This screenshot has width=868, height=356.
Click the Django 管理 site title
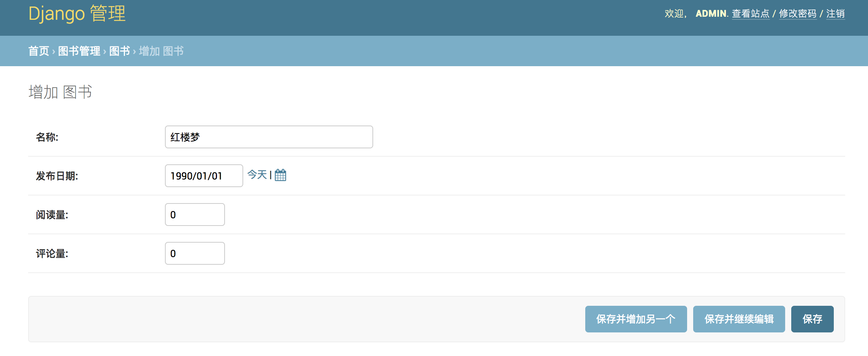pyautogui.click(x=77, y=14)
